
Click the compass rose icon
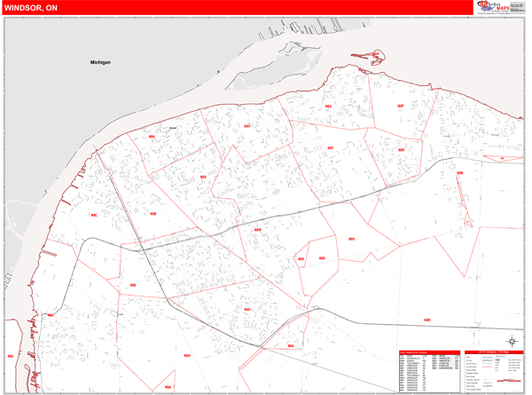[512, 341]
